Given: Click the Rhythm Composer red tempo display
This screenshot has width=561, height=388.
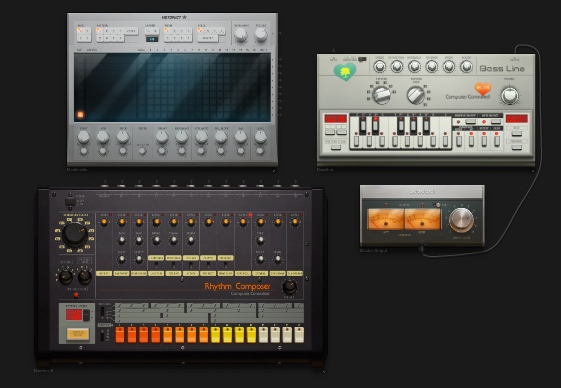Looking at the screenshot, I should click(x=74, y=315).
